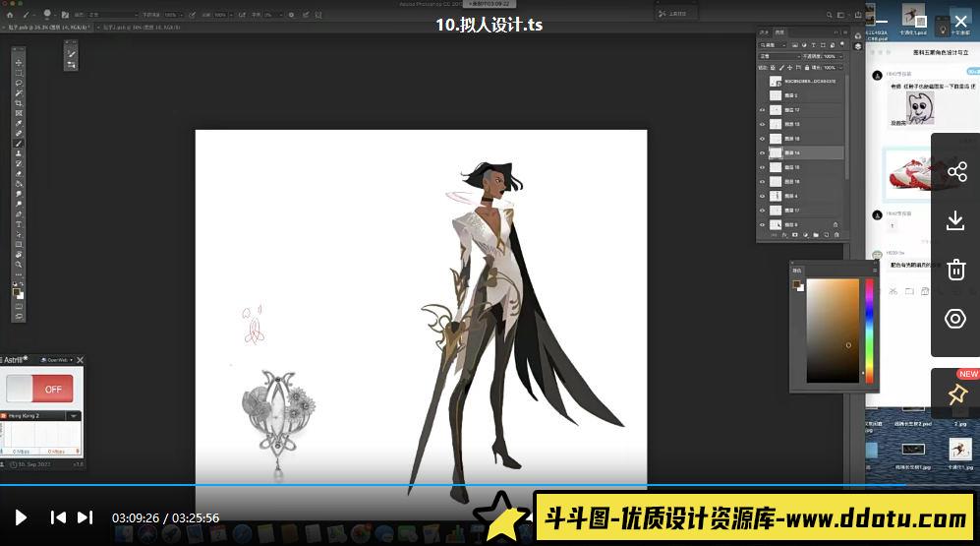The image size is (980, 546).
Task: Toggle visibility of layer 图层 16
Action: coord(763,181)
